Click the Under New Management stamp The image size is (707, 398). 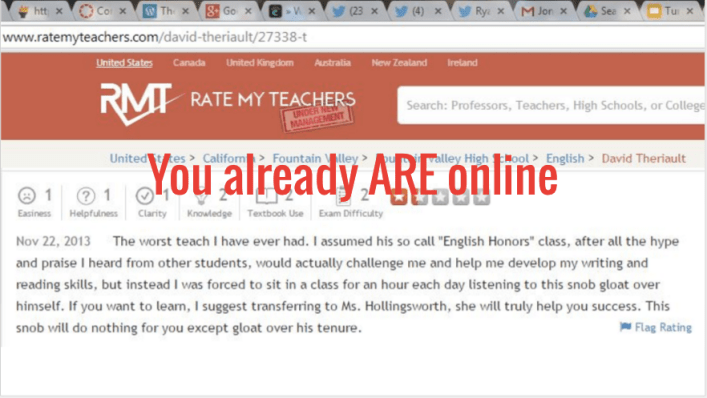[317, 119]
